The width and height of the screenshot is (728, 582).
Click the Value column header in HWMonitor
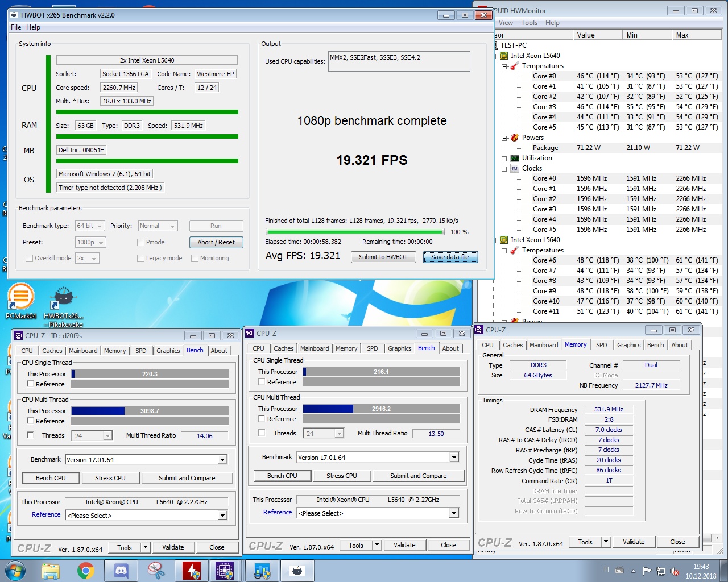tap(597, 35)
